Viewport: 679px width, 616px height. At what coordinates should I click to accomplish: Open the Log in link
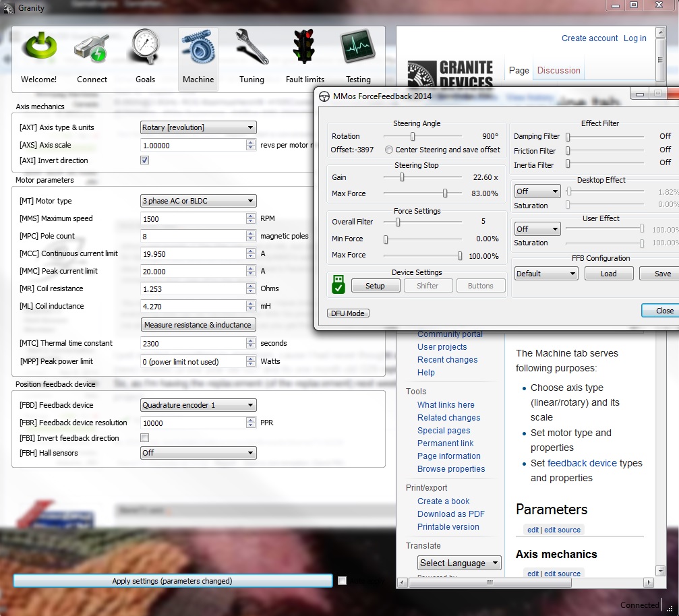pos(634,38)
